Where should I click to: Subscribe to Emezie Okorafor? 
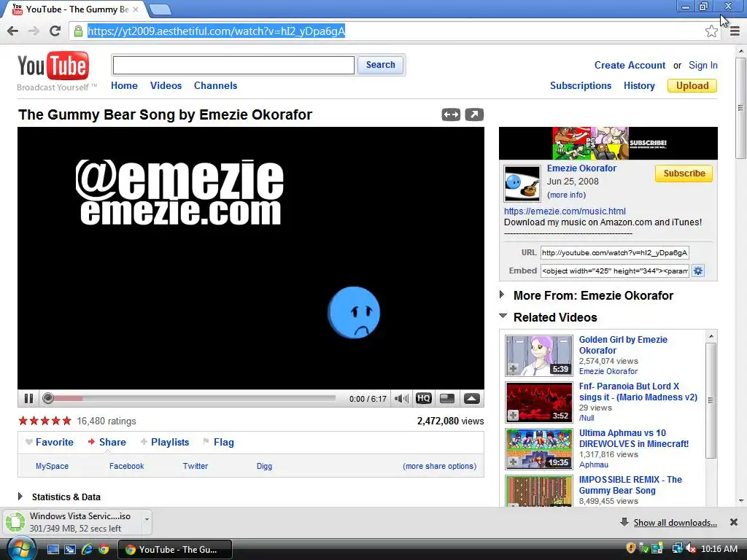pyautogui.click(x=684, y=174)
